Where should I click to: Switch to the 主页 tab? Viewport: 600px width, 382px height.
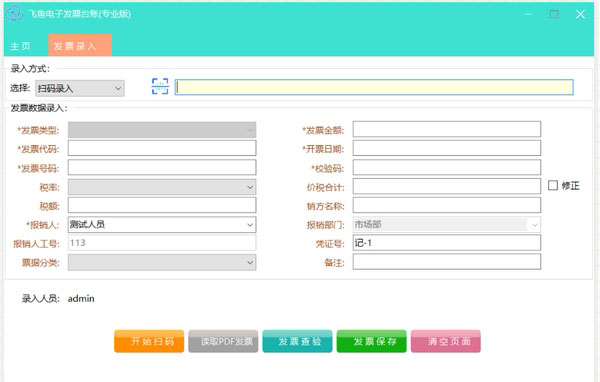[x=20, y=46]
